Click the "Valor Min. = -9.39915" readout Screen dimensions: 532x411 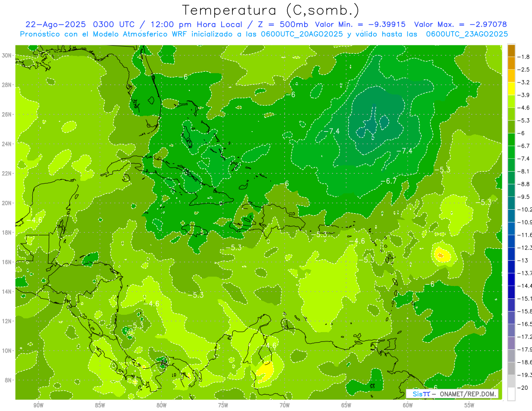coord(360,24)
